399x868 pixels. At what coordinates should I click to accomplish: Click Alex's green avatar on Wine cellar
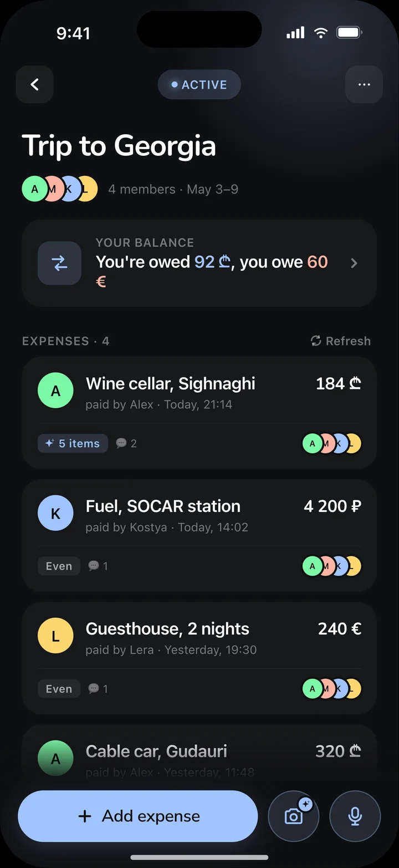click(x=55, y=390)
